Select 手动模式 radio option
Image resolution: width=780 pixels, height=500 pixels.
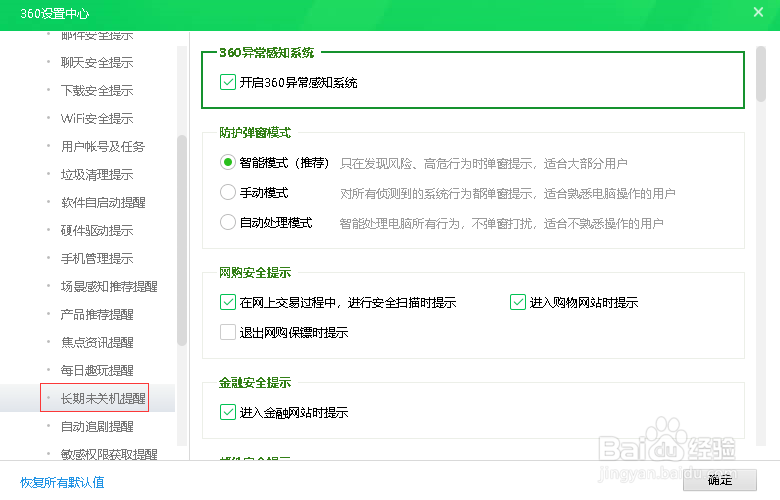click(227, 193)
